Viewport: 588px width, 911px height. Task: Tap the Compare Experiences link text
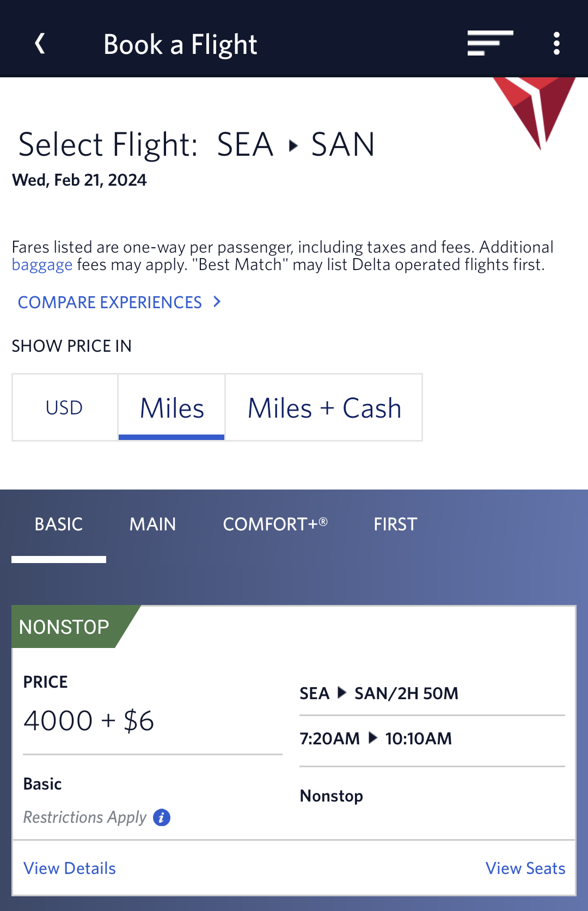point(110,302)
